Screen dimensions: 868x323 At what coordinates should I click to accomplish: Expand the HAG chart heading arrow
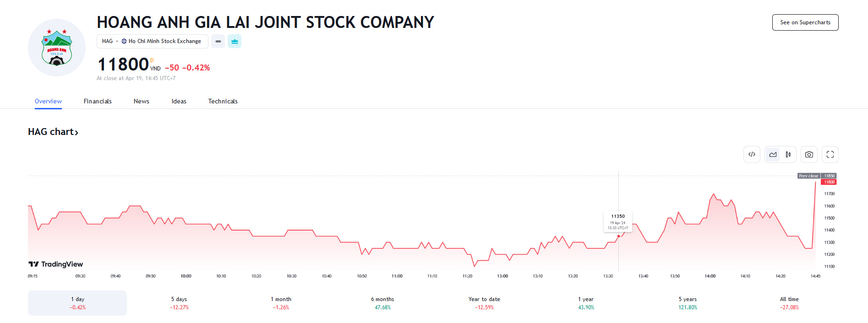point(76,133)
